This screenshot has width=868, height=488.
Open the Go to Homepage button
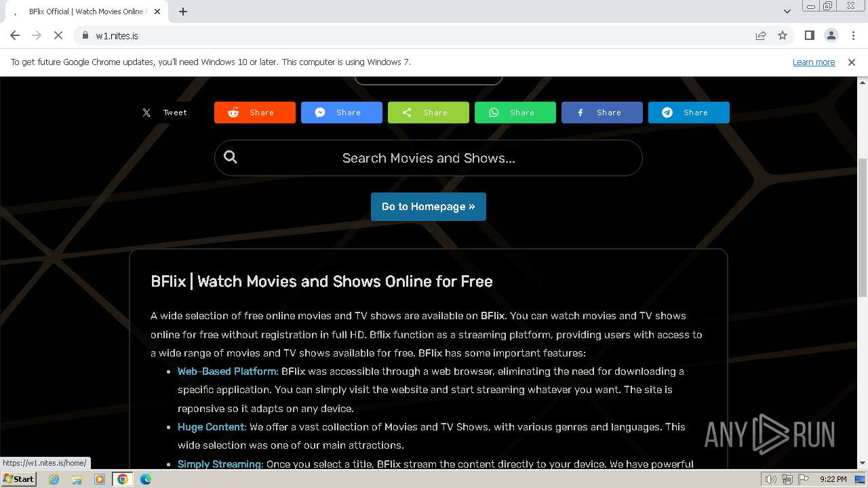click(x=429, y=207)
